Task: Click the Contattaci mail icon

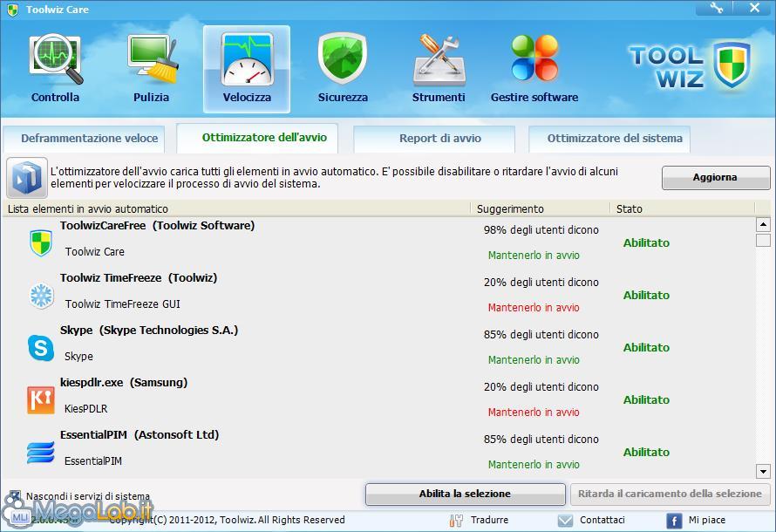Action: point(565,520)
